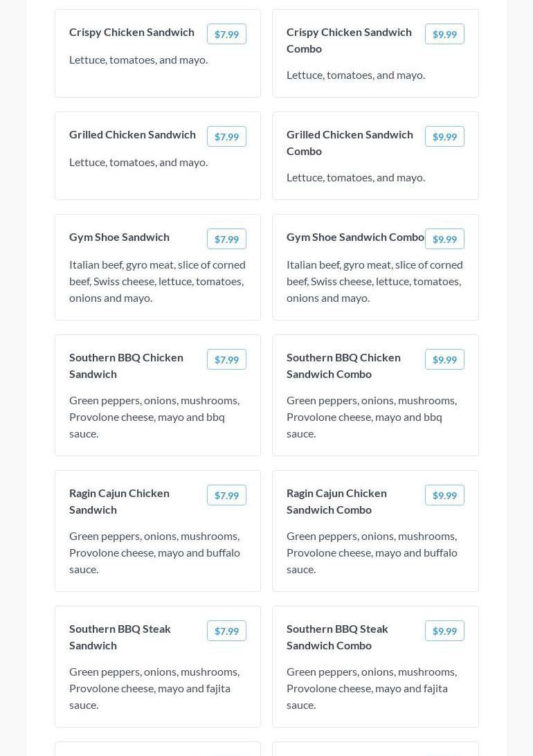Add Grilled Chicken Sandwich Combo via $9.99 button
This screenshot has width=533, height=756.
pos(444,136)
